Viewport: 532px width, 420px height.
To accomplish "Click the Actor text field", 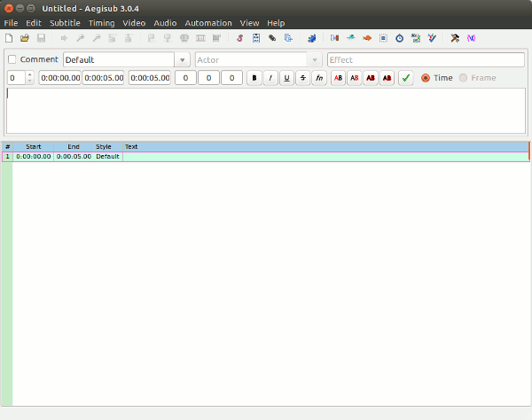I will (251, 60).
